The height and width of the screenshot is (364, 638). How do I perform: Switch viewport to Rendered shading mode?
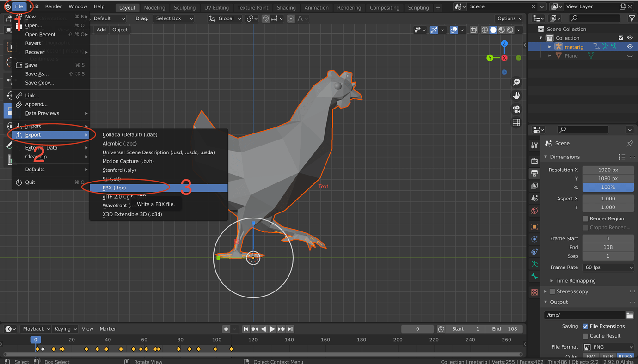pos(509,30)
